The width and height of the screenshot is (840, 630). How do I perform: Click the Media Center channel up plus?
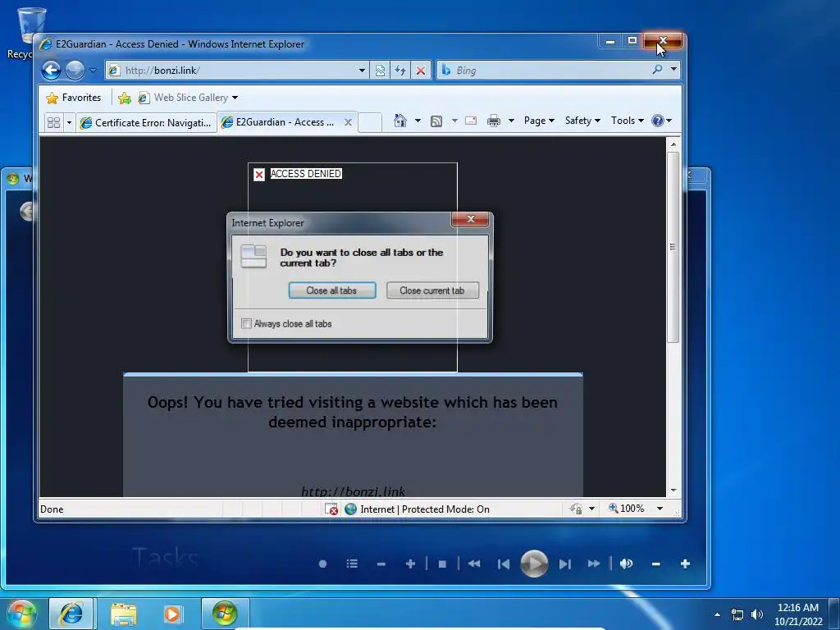click(410, 564)
